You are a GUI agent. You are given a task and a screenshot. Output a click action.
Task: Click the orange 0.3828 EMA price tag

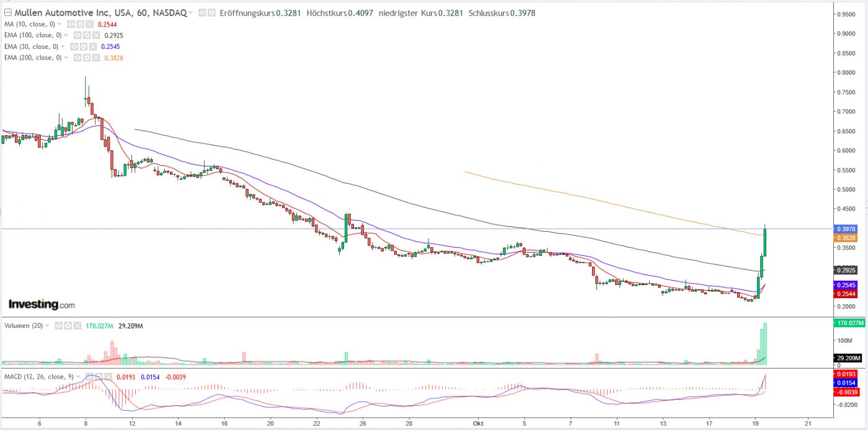coord(846,237)
